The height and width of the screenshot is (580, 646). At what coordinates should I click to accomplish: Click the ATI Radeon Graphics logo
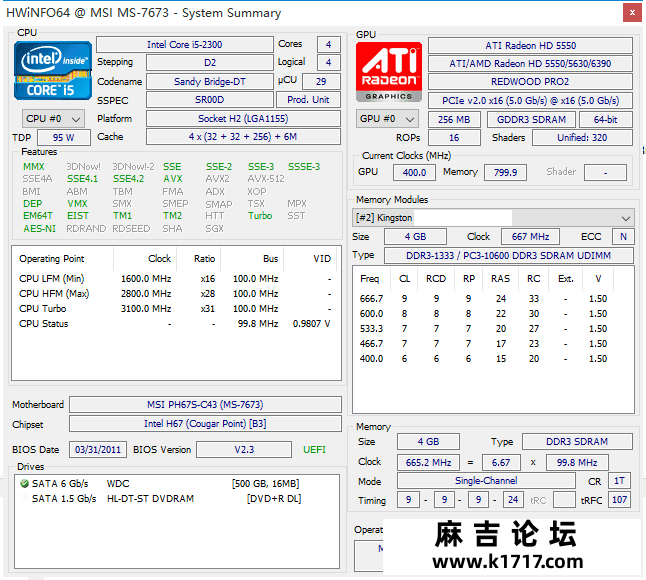(x=389, y=72)
